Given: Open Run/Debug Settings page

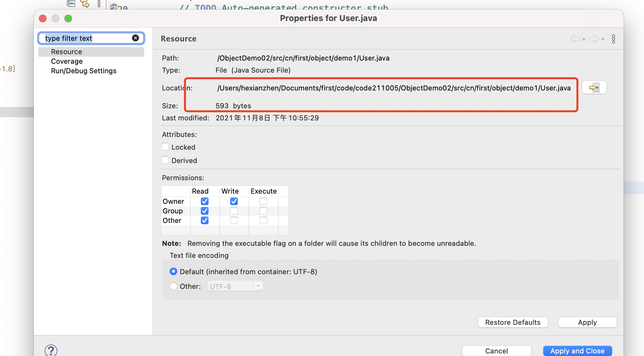Looking at the screenshot, I should 84,71.
